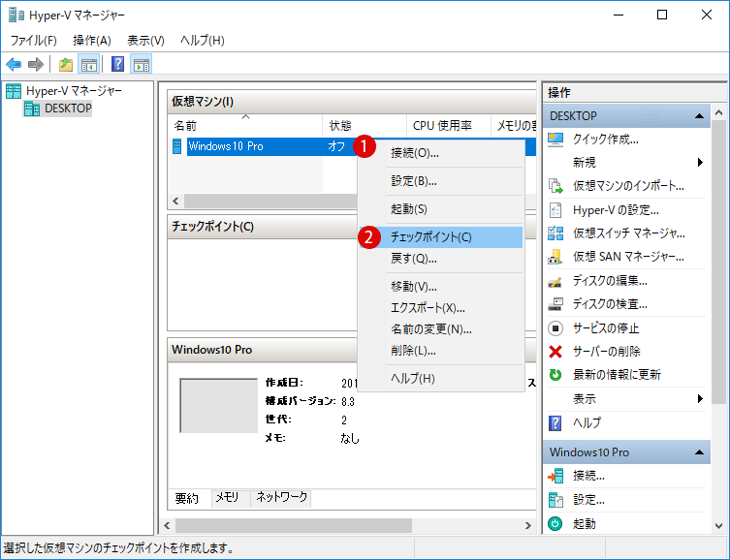Screen dimensions: 730x560
Task: Open the 操作(A) menu
Action: coord(92,41)
